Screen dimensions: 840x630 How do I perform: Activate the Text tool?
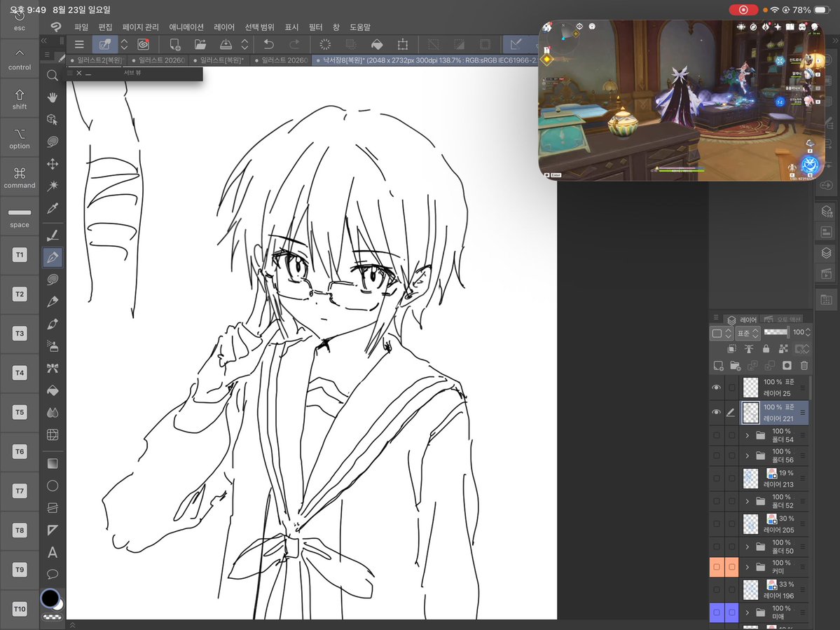click(52, 552)
